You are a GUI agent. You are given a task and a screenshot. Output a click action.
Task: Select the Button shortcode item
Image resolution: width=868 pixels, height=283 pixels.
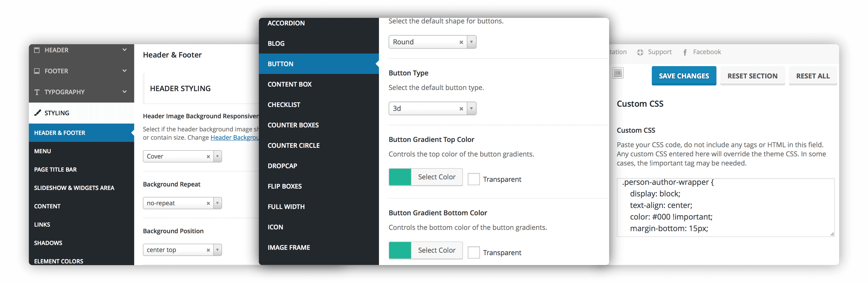(319, 64)
